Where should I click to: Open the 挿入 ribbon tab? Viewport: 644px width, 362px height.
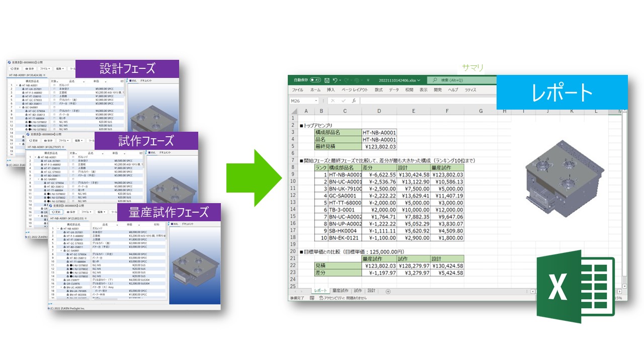(x=331, y=90)
